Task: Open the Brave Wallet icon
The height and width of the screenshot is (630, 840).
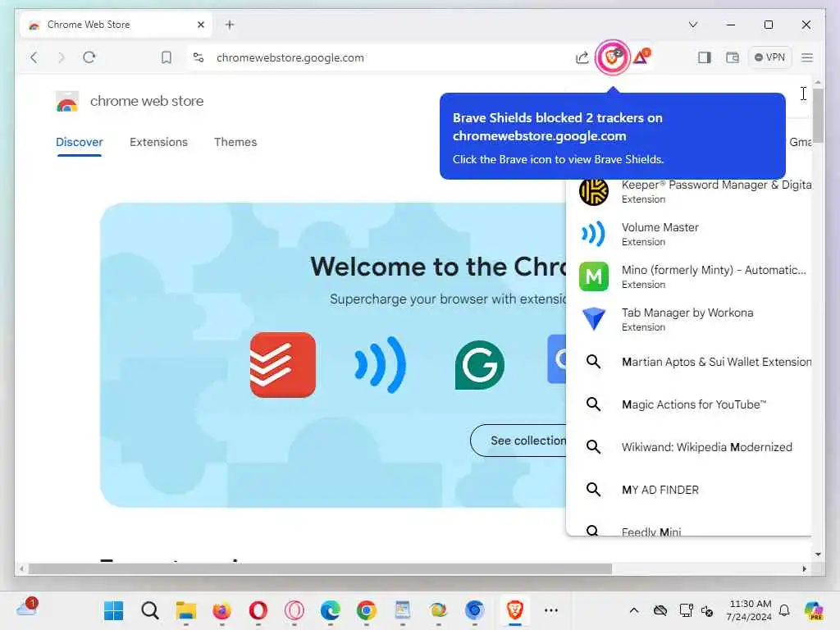Action: click(x=733, y=57)
